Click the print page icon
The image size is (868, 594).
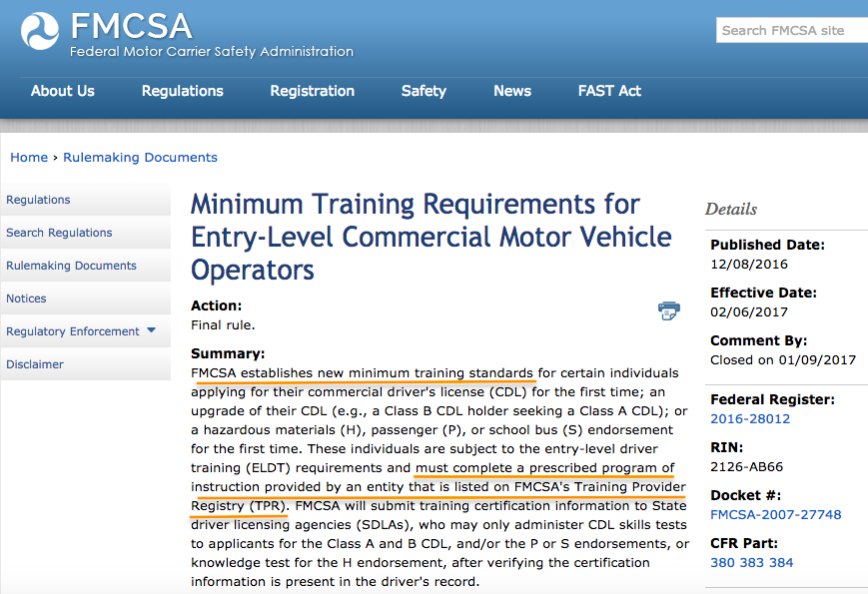click(x=668, y=310)
